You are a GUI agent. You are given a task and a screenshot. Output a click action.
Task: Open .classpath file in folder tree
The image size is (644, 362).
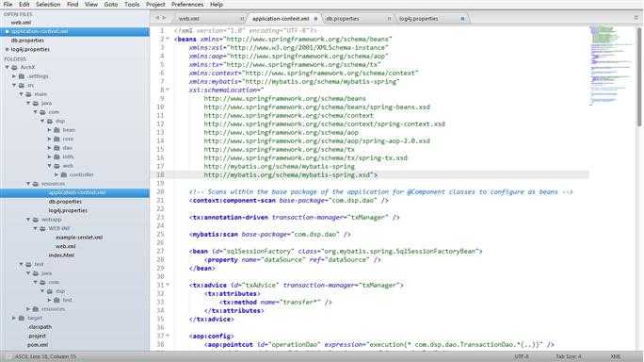pos(40,327)
